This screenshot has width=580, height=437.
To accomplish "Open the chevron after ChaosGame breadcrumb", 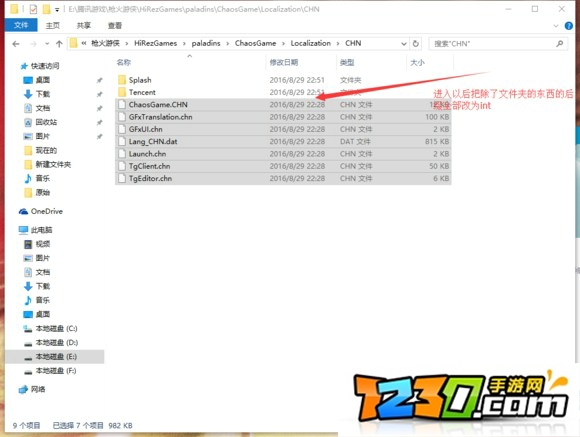I will coord(283,44).
